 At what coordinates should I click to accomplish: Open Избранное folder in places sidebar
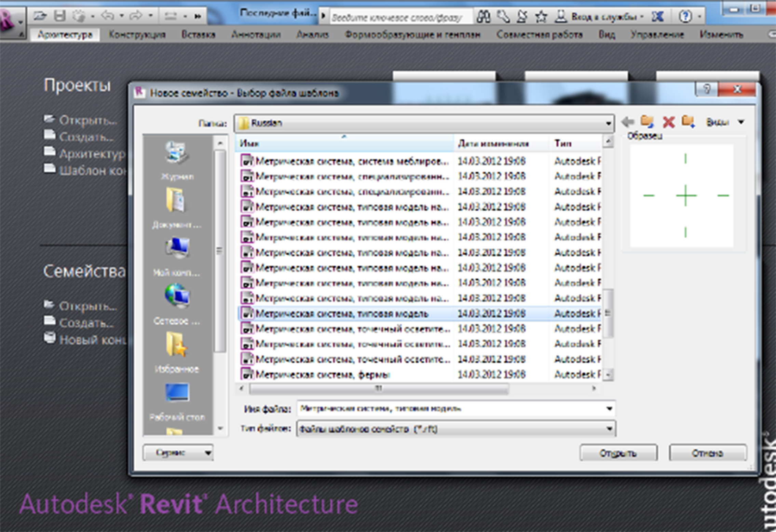tap(177, 352)
